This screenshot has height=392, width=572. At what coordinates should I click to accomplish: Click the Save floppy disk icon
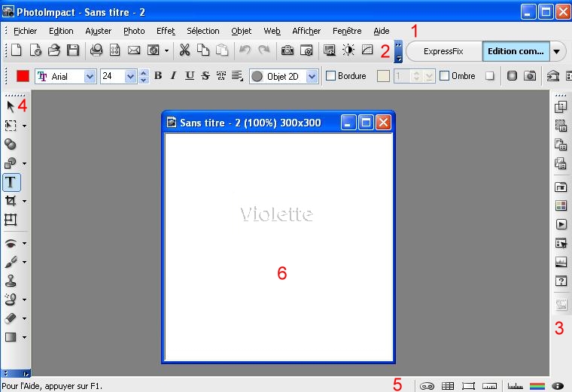73,51
